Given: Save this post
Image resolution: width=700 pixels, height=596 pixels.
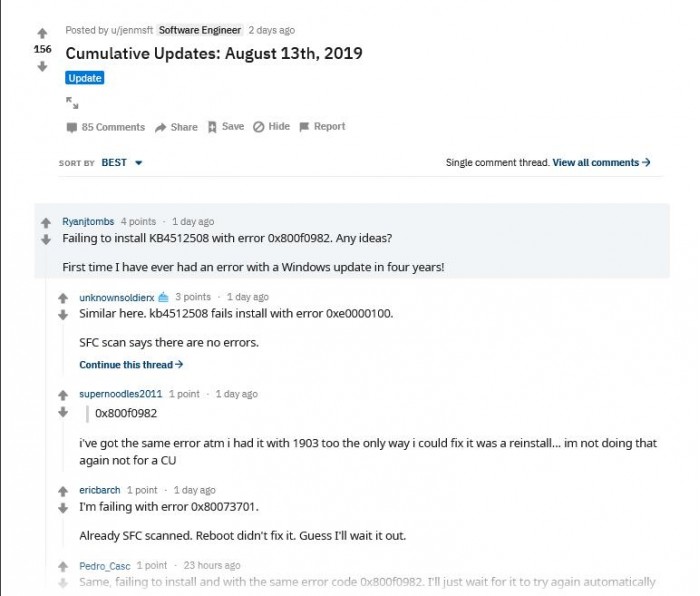Looking at the screenshot, I should tap(226, 127).
